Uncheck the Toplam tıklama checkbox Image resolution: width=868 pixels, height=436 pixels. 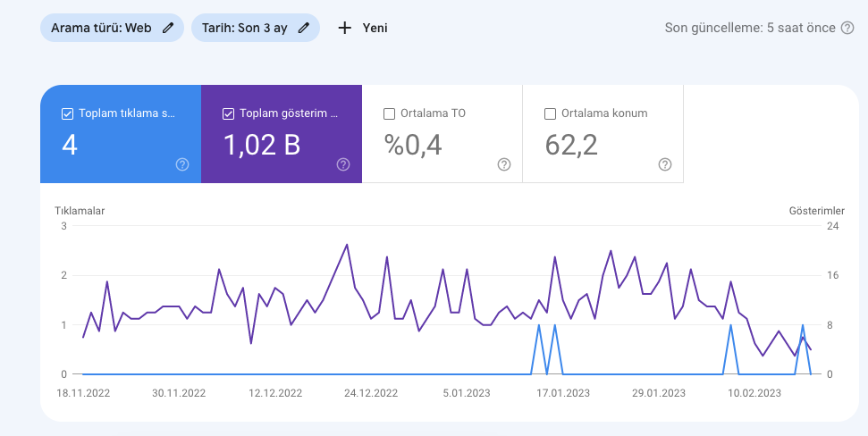pyautogui.click(x=68, y=114)
